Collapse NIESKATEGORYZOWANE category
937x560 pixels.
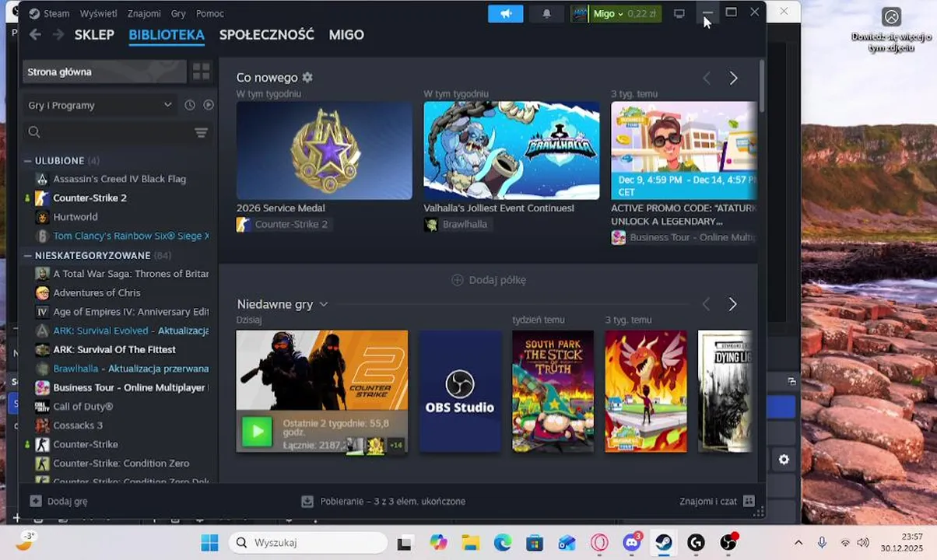28,255
